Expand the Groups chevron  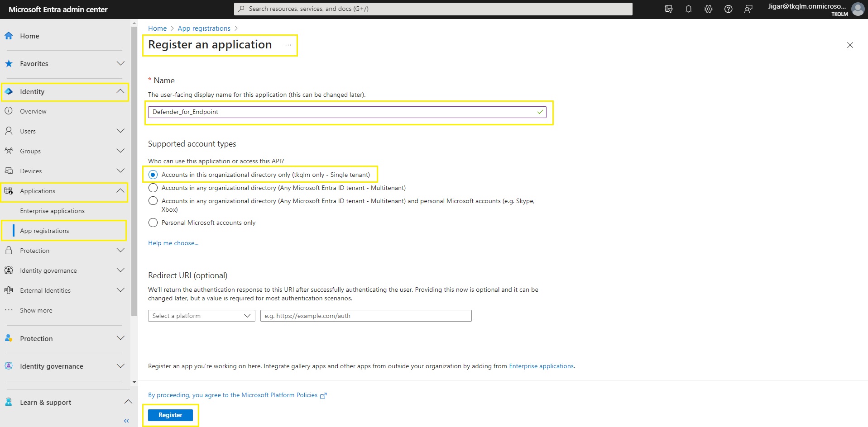pyautogui.click(x=120, y=151)
